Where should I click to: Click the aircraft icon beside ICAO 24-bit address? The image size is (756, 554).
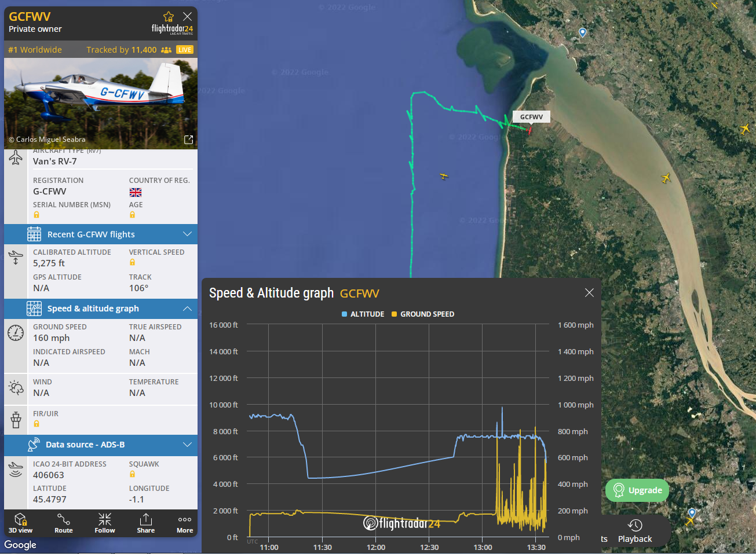16,469
